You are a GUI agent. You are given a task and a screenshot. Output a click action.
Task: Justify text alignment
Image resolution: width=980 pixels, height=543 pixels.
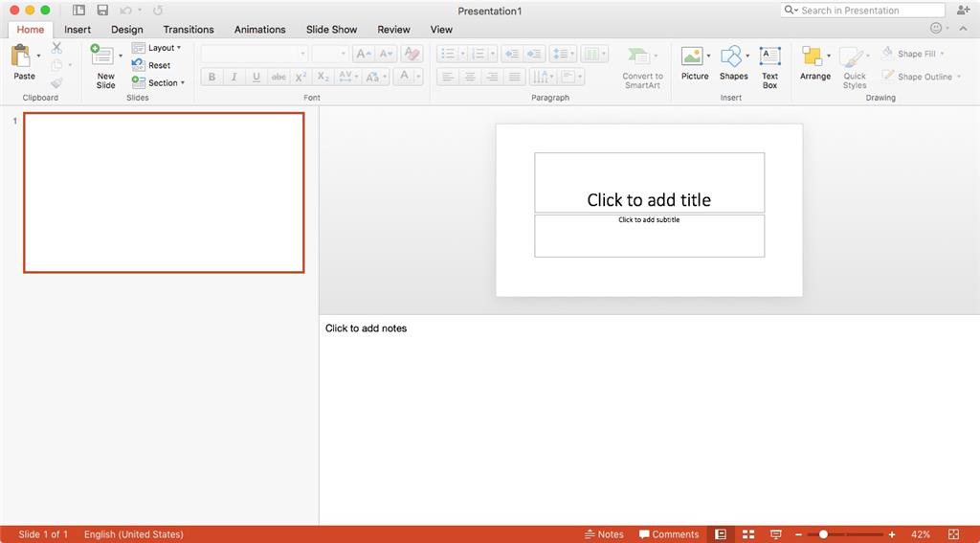pyautogui.click(x=514, y=77)
